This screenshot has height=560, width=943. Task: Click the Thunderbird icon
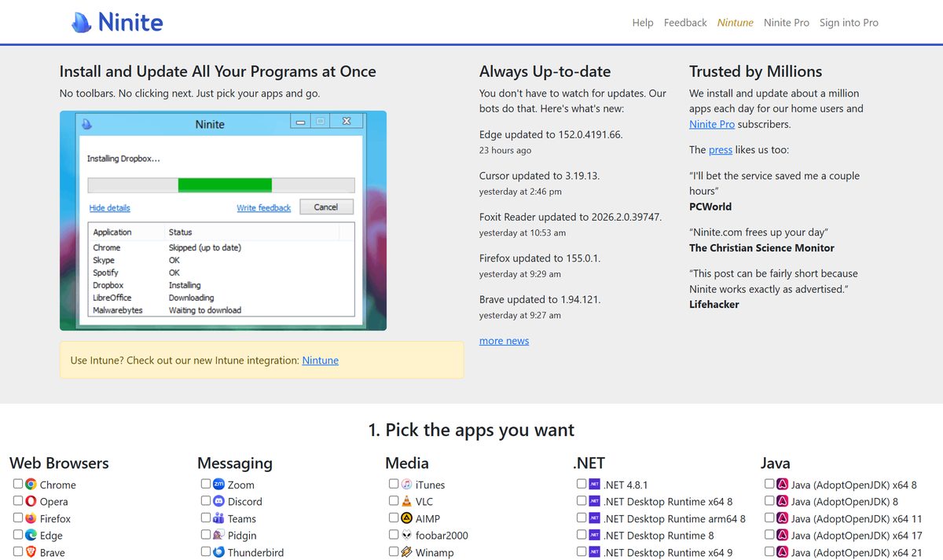pyautogui.click(x=218, y=552)
